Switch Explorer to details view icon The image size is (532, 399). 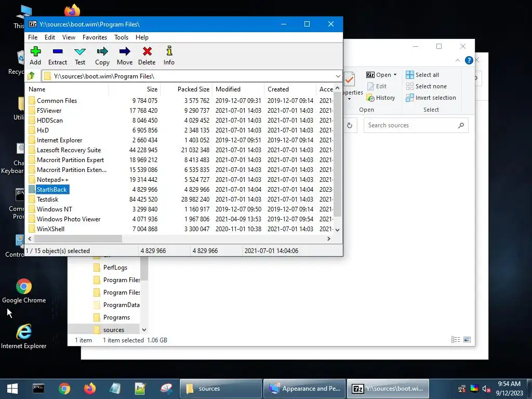pos(456,340)
